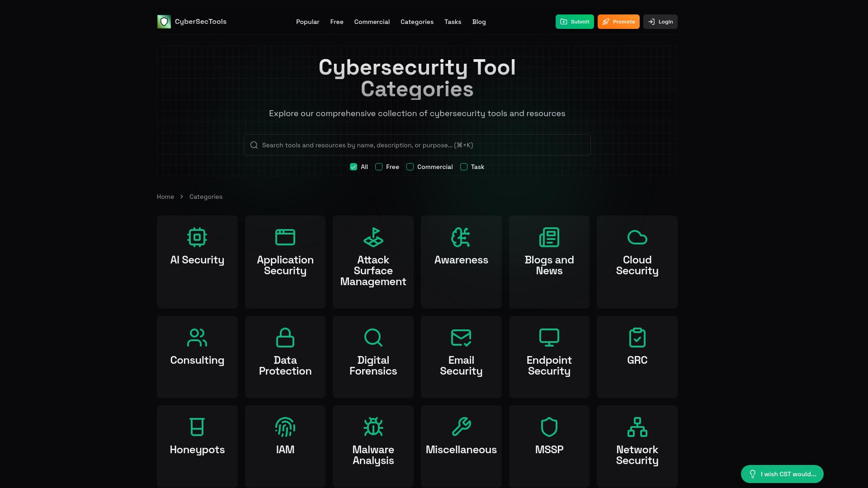Click the IAM fingerprint icon
This screenshot has width=868, height=488.
tap(285, 427)
